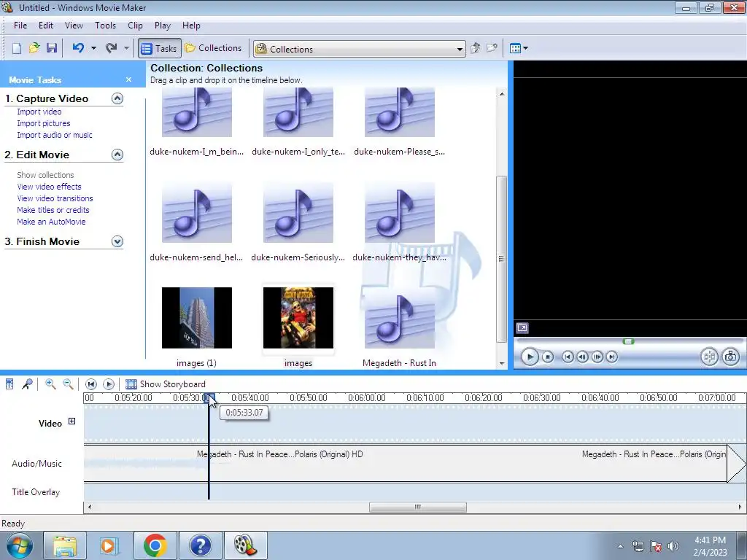Select the duke-nukem-I_only_te... audio clip
The width and height of the screenshot is (747, 560).
point(298,112)
